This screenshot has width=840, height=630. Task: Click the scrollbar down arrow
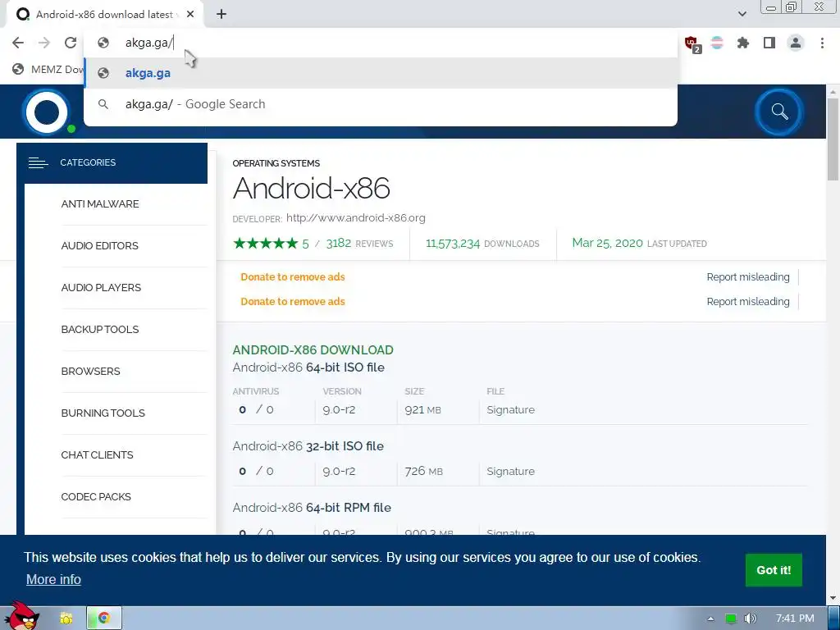point(833,598)
